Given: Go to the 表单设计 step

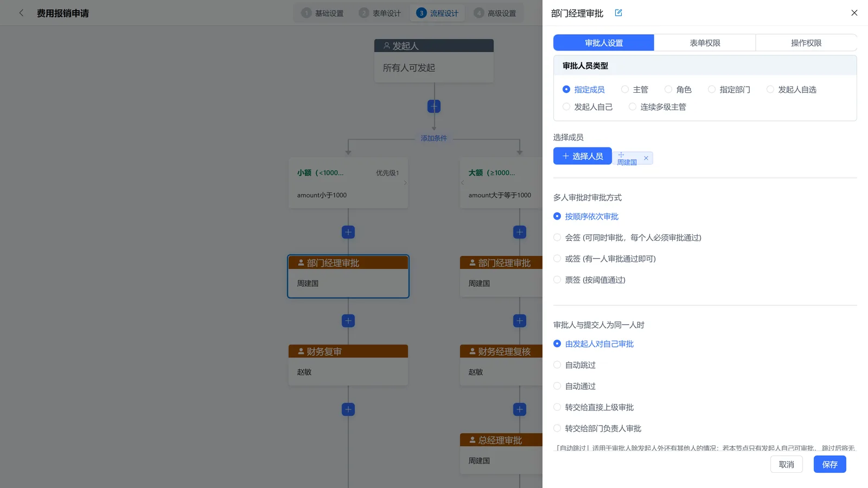Looking at the screenshot, I should point(380,13).
